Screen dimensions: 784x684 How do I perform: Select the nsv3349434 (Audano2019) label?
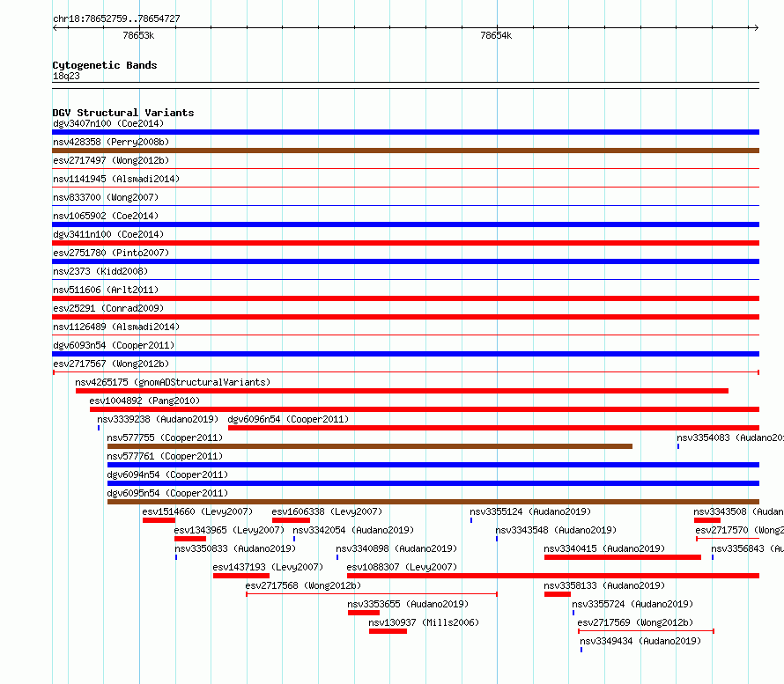pyautogui.click(x=640, y=641)
